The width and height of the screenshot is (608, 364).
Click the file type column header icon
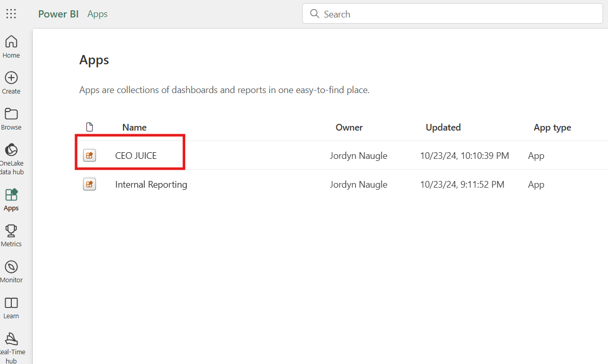(90, 127)
